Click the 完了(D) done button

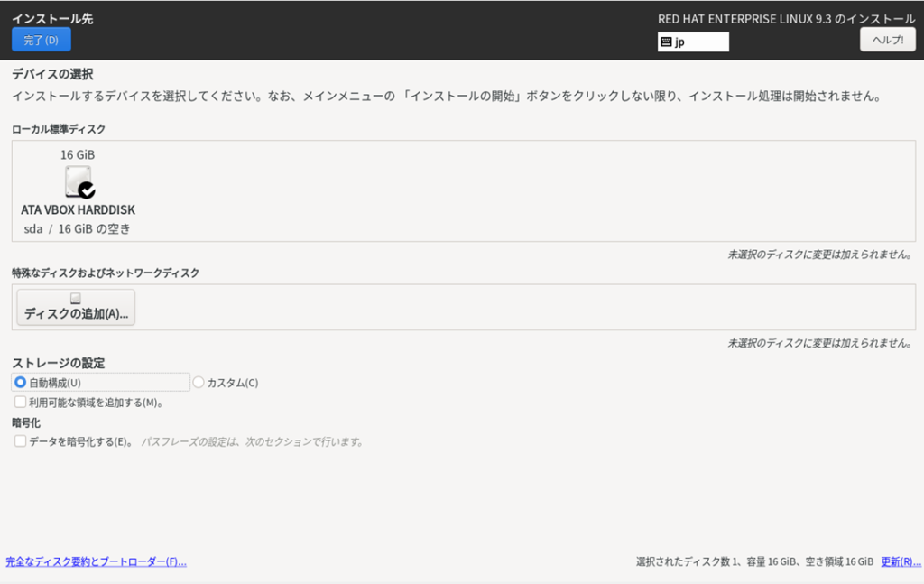coord(41,40)
